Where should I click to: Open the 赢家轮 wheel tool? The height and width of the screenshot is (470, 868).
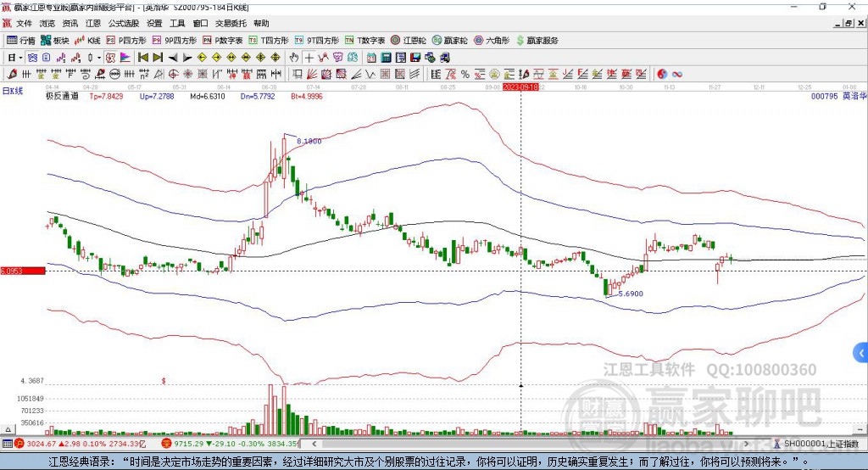[x=450, y=41]
